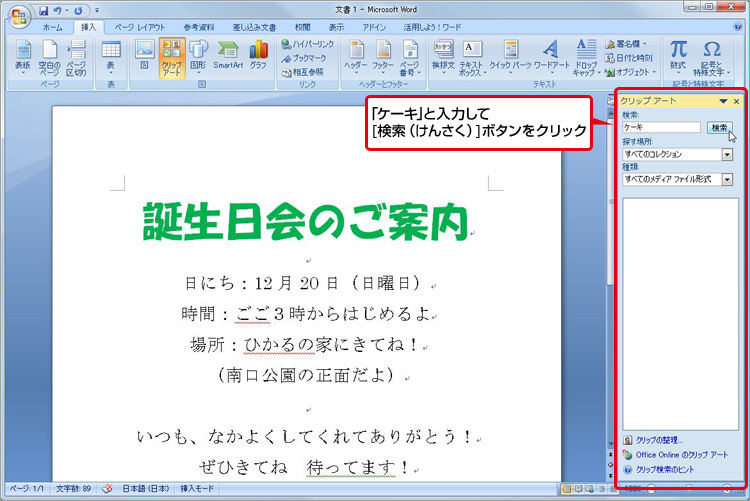Click 日付と時刻 in the ribbon
The image size is (750, 501).
629,58
